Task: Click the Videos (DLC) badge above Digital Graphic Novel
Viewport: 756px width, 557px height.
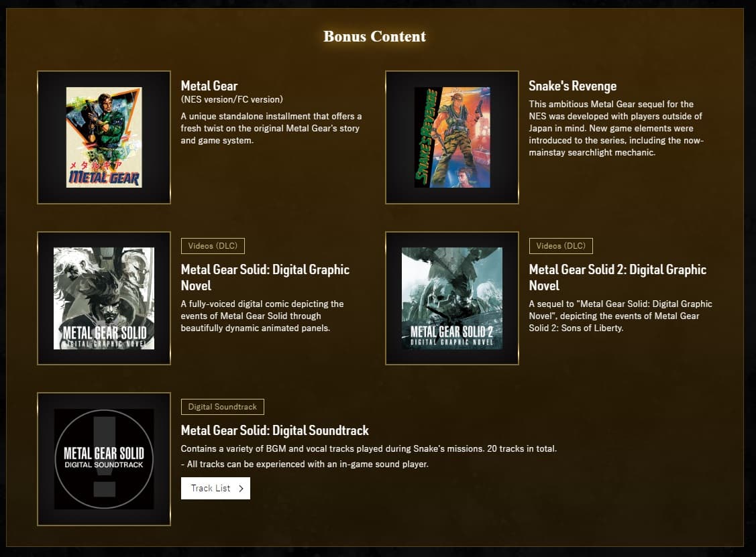Action: (213, 245)
